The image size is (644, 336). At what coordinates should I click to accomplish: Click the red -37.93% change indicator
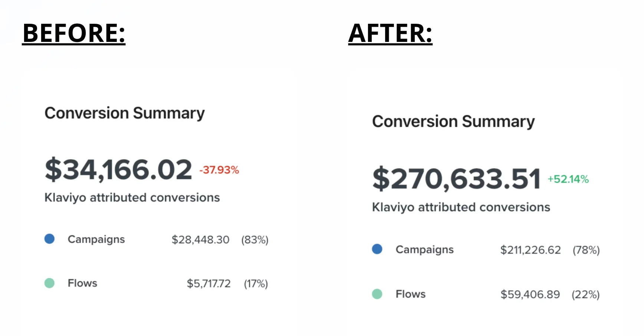coord(219,170)
